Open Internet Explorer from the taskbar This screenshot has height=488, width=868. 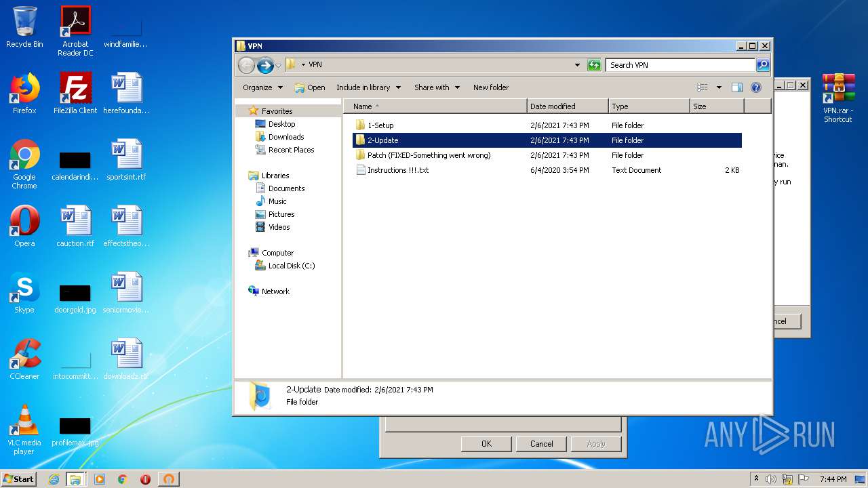pyautogui.click(x=54, y=479)
